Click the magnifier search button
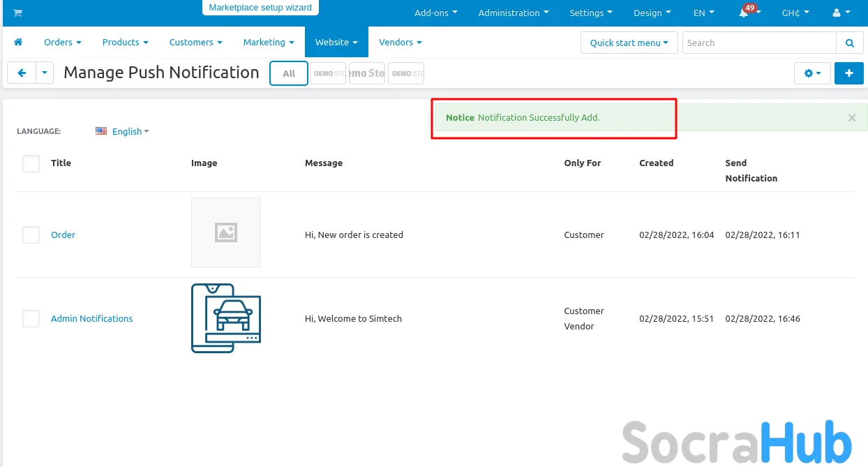This screenshot has height=467, width=868. [x=849, y=43]
